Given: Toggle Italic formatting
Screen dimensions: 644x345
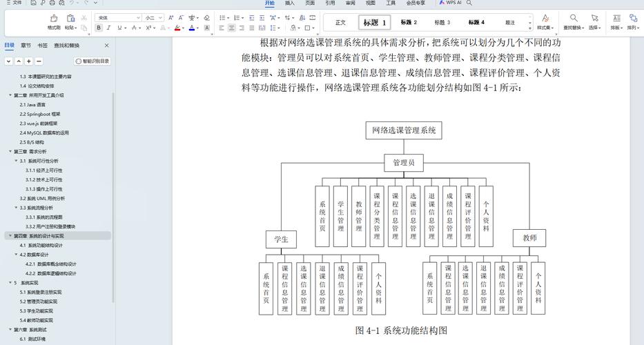Looking at the screenshot, I should pyautogui.click(x=109, y=28).
